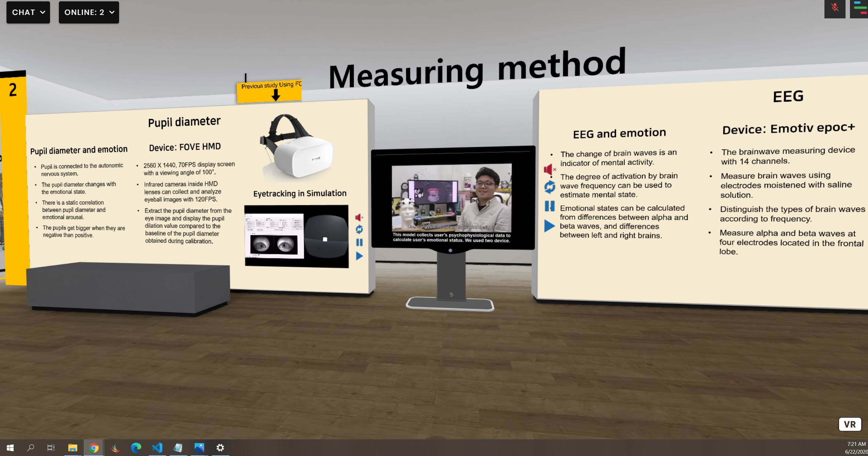This screenshot has height=456, width=868.
Task: Expand the CHAT dropdown
Action: tap(28, 12)
